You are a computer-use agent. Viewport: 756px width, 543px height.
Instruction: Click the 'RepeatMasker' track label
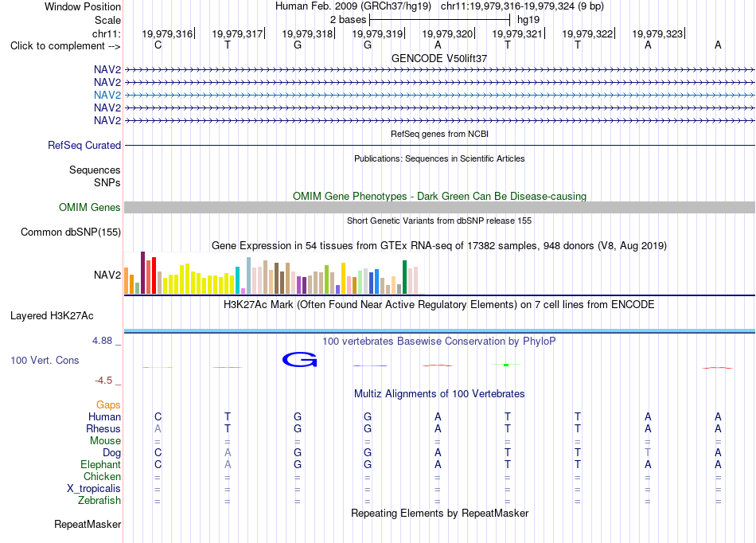tap(88, 524)
